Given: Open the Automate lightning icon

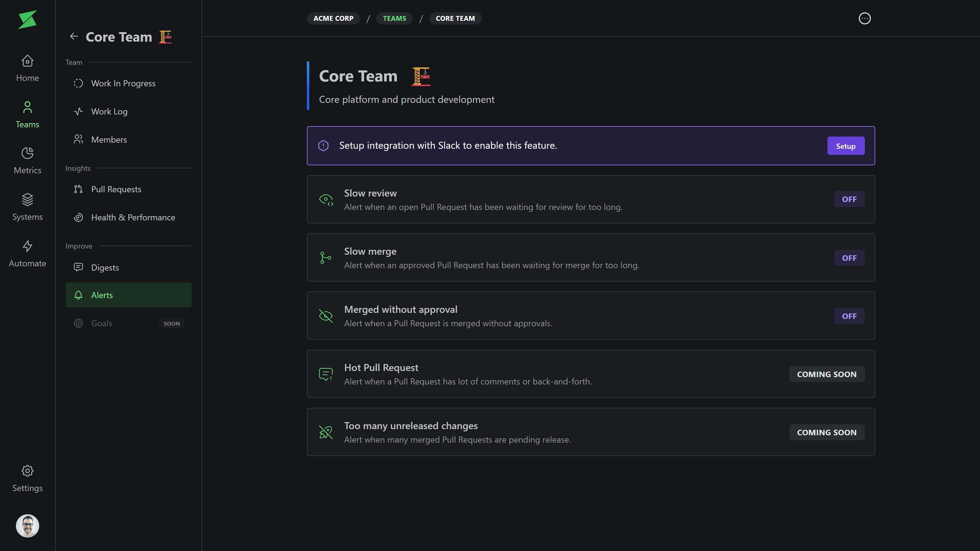Looking at the screenshot, I should (x=27, y=246).
